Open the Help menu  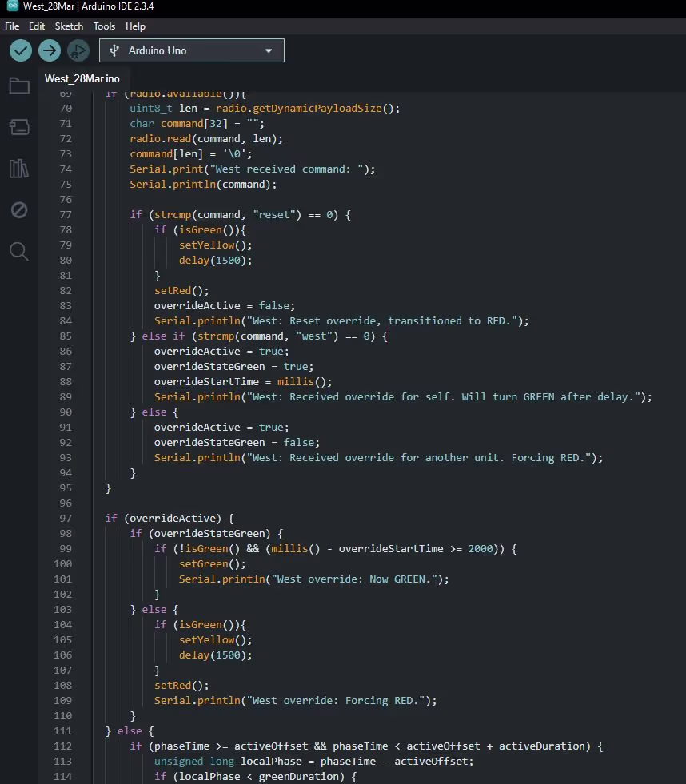135,26
